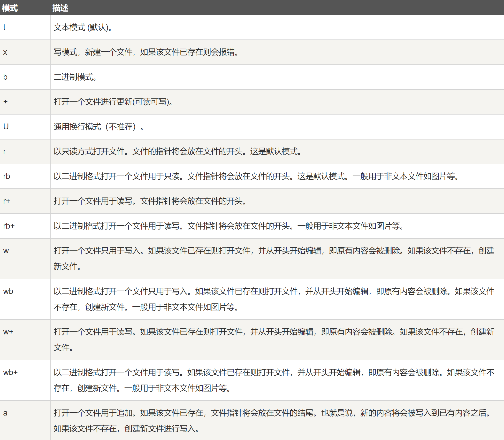The width and height of the screenshot is (504, 440).
Task: Click the 't' mode cell
Action: coord(4,28)
